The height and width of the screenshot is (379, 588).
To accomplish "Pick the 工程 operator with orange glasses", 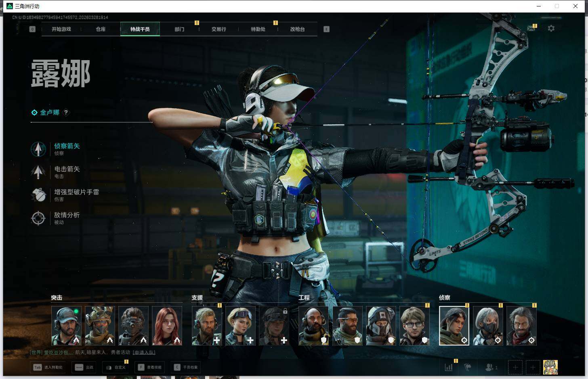I will (x=347, y=325).
